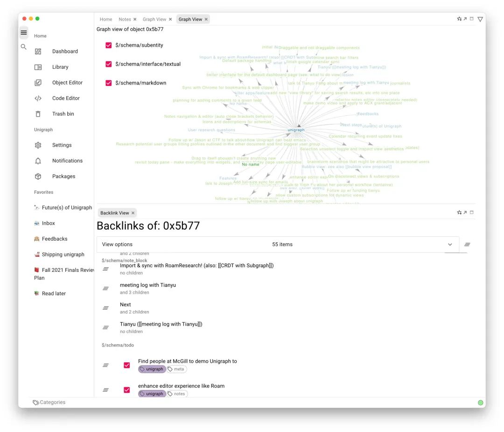Uncheck the $/schema/markdown filter

[x=109, y=83]
